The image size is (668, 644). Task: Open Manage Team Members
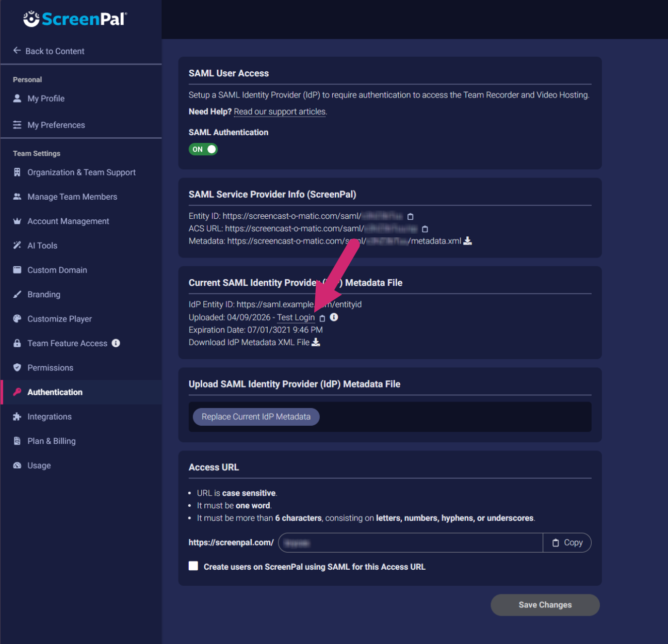[72, 197]
